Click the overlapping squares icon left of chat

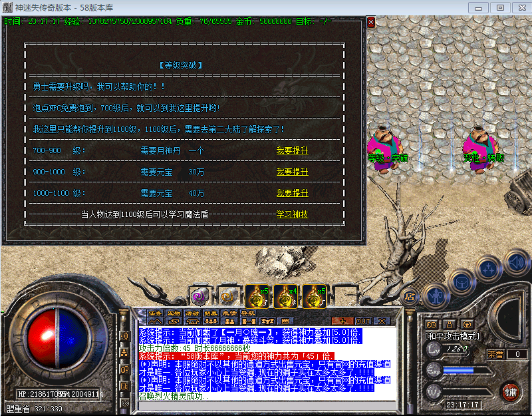124,370
